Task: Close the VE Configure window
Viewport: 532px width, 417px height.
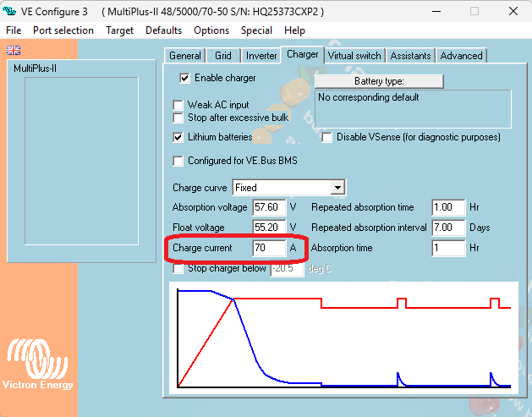Action: (x=513, y=11)
